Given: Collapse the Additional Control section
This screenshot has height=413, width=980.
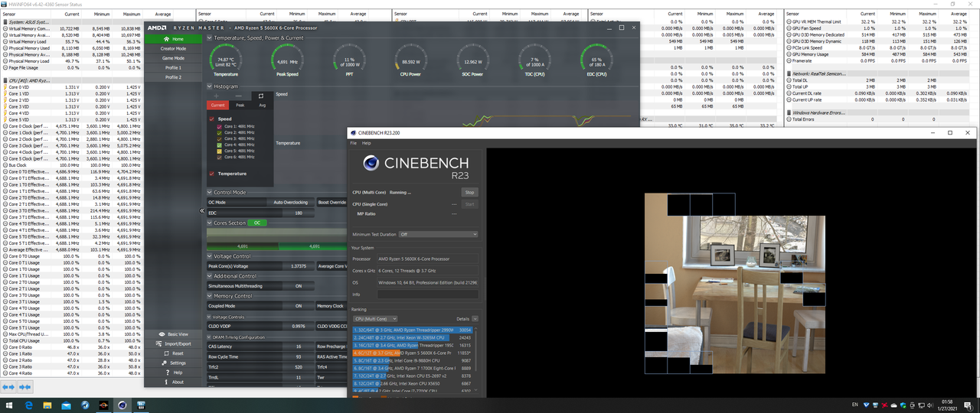Looking at the screenshot, I should click(x=211, y=276).
